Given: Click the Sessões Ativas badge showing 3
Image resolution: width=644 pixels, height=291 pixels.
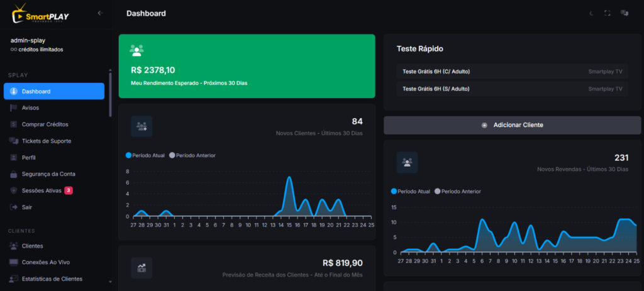Looking at the screenshot, I should coord(69,190).
